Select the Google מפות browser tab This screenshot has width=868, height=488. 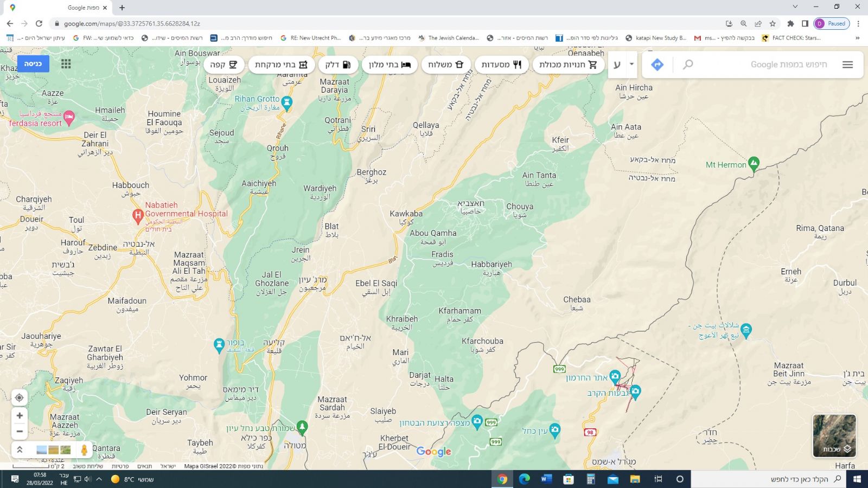click(x=59, y=8)
